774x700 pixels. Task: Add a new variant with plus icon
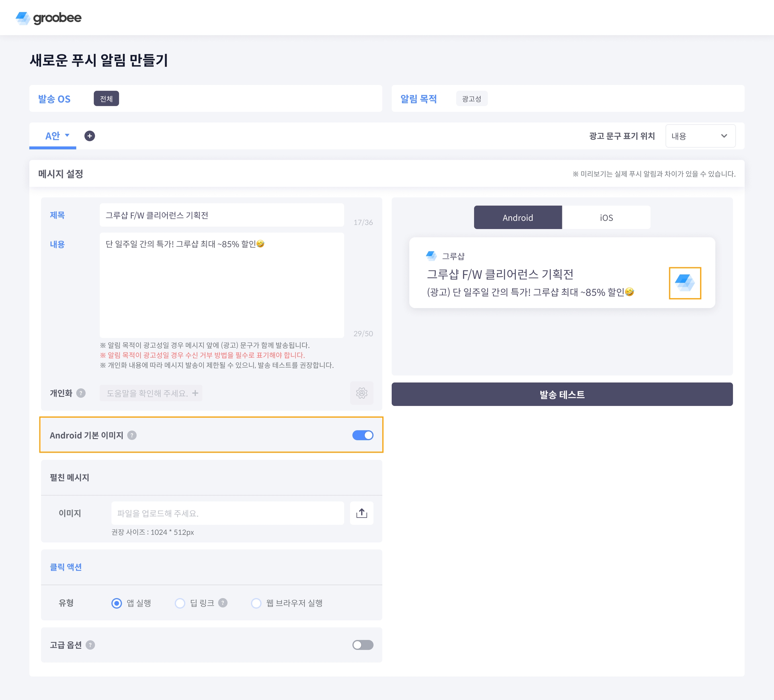tap(89, 136)
